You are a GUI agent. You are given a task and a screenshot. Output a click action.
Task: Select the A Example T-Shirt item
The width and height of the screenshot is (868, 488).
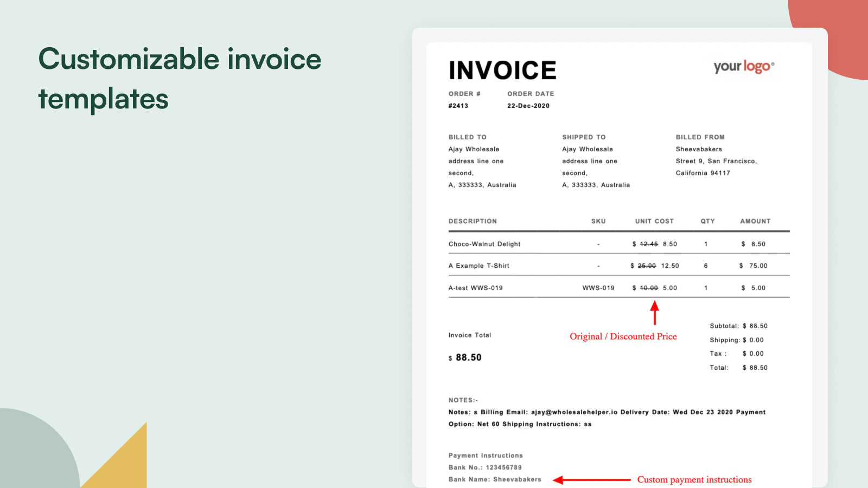478,266
